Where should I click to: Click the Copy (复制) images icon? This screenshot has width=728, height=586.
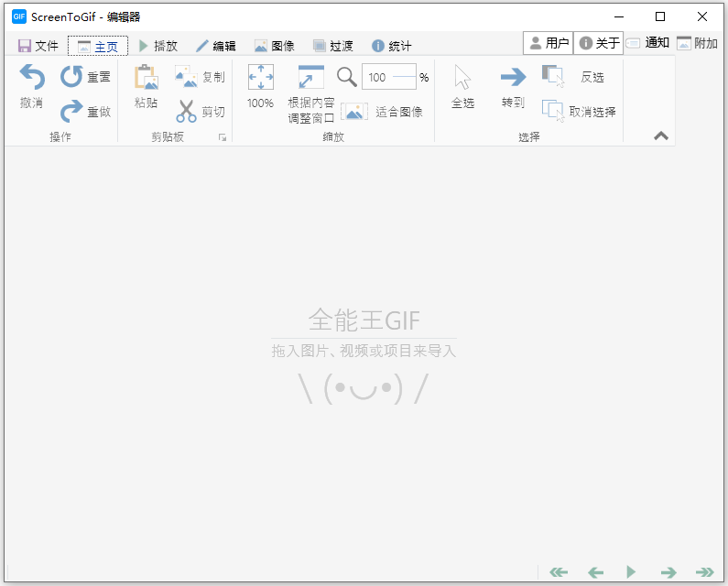click(x=186, y=77)
